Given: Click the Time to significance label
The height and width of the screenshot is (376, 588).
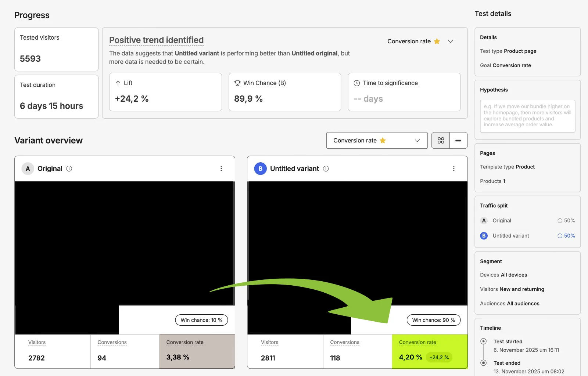Looking at the screenshot, I should pos(390,83).
